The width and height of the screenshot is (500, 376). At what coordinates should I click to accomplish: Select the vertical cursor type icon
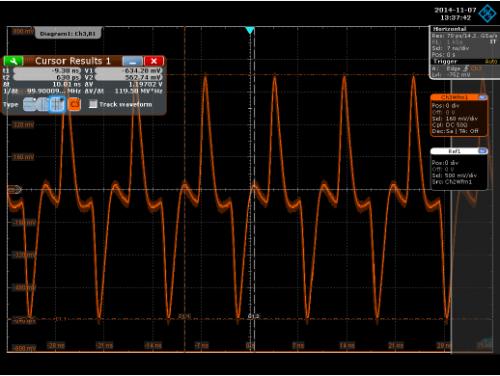(x=43, y=104)
